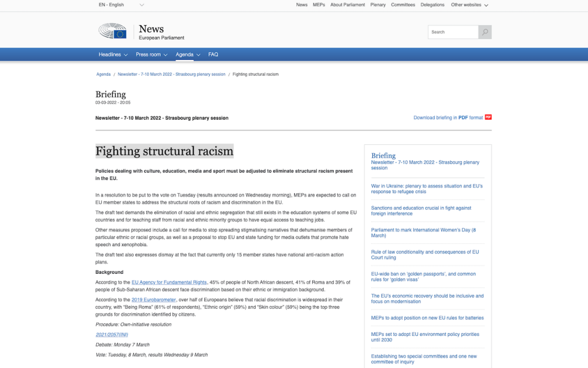Expand the Headlines dropdown
Screen dimensions: 588x368
[113, 55]
